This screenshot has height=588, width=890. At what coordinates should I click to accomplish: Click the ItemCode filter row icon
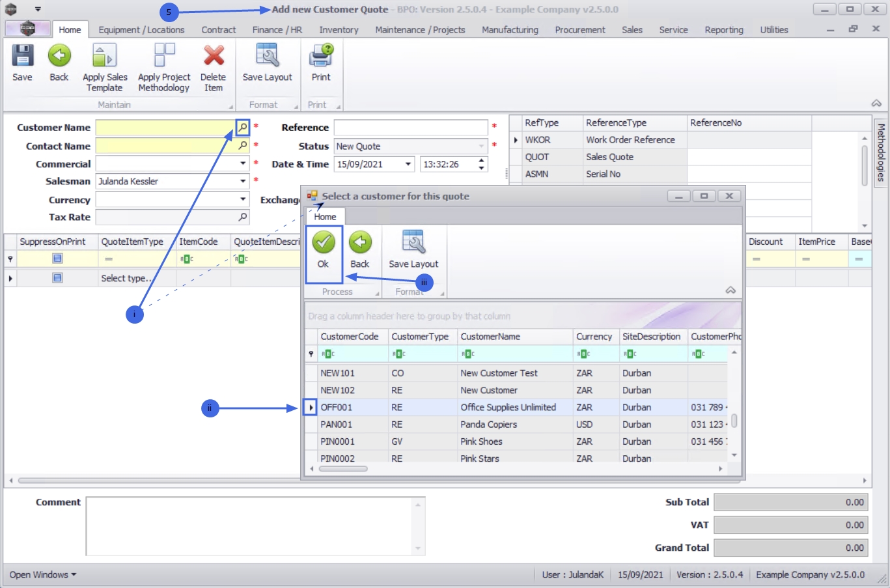click(187, 259)
